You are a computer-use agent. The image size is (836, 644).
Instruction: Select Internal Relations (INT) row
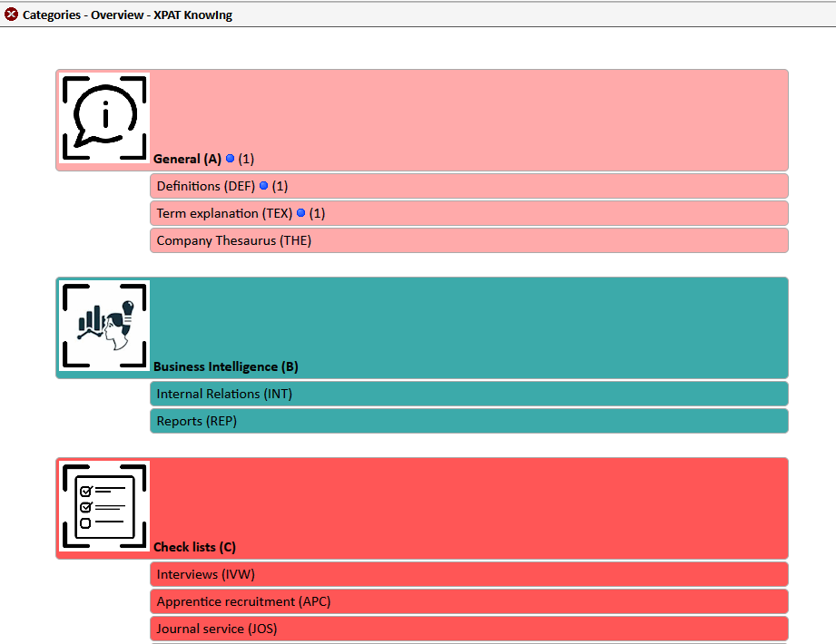click(x=468, y=394)
